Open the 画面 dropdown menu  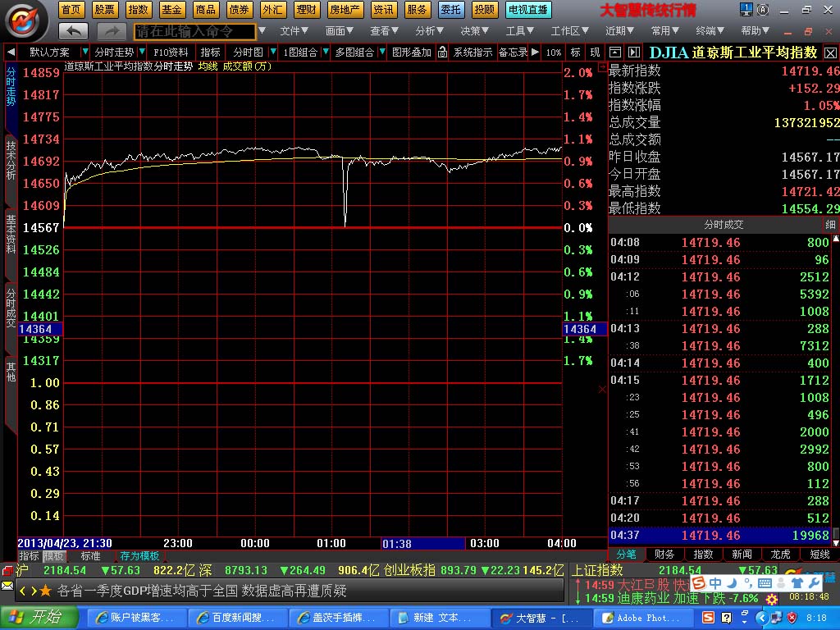point(339,31)
